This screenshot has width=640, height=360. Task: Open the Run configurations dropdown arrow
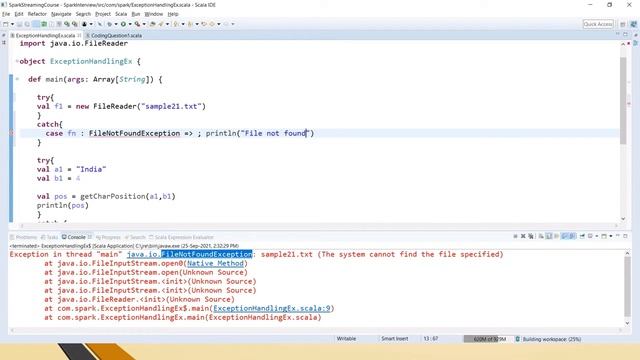click(130, 24)
